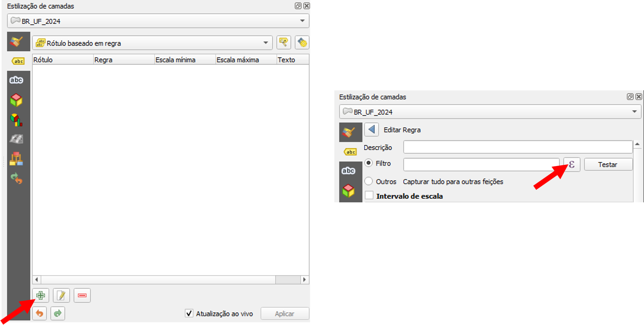Open the BR_UF_2024 layer dropdown in left panel
Image resolution: width=644 pixels, height=325 pixels.
pos(158,21)
